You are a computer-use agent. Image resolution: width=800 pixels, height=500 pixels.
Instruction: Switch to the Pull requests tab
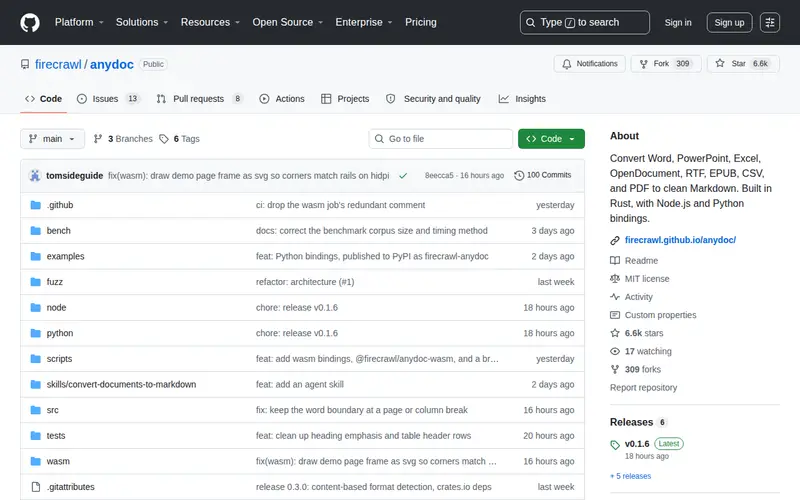(199, 99)
